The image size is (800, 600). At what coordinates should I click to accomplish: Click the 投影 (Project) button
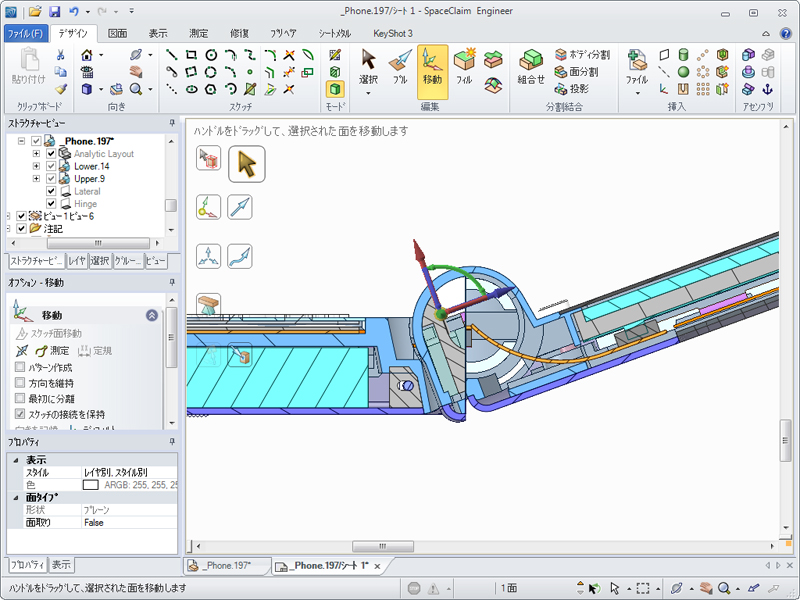click(571, 88)
